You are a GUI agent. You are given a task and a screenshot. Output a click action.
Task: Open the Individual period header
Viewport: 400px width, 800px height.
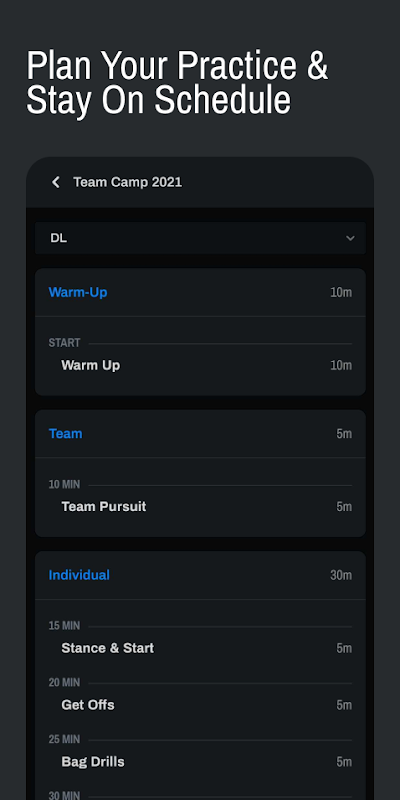coord(200,575)
